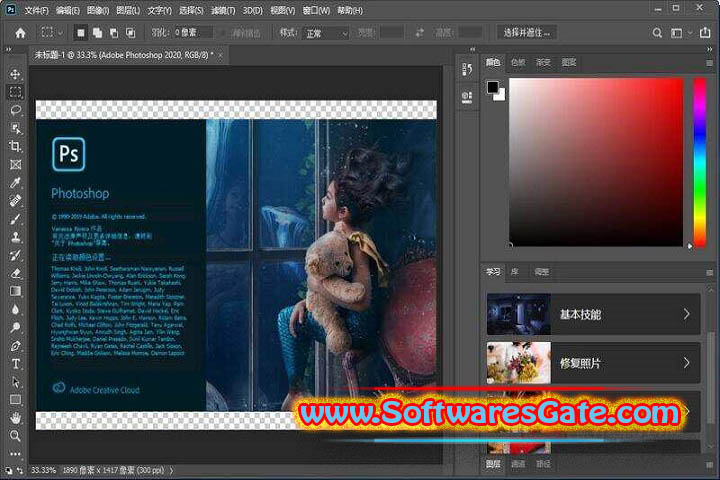Open the 窗口(W) menu
Image resolution: width=720 pixels, height=480 pixels.
coord(316,10)
